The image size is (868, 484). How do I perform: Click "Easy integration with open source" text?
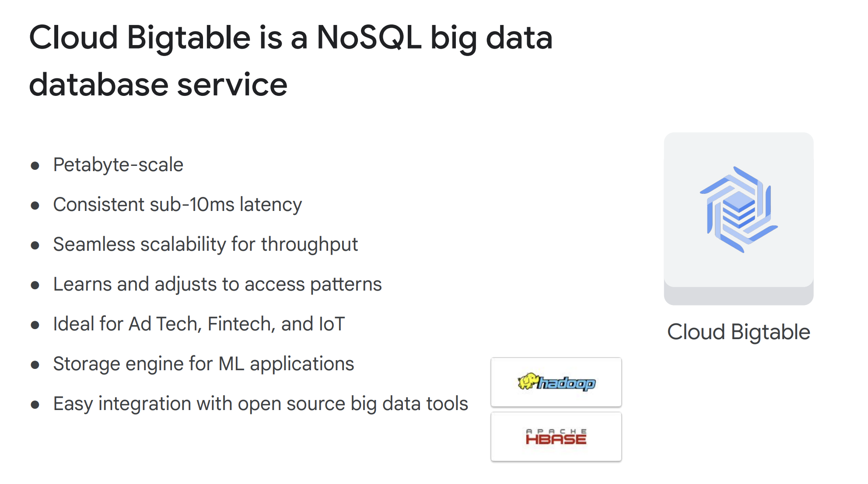click(260, 404)
